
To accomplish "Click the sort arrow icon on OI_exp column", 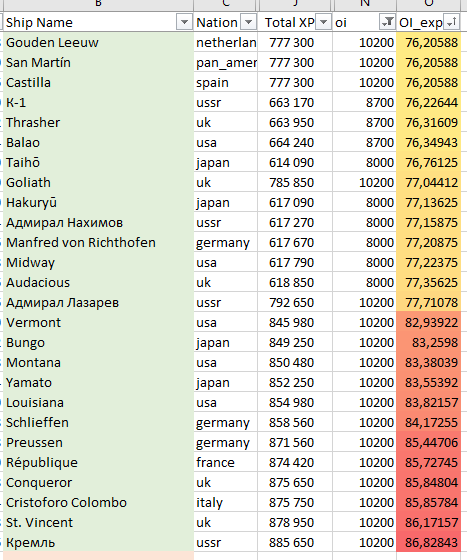I will coord(451,22).
